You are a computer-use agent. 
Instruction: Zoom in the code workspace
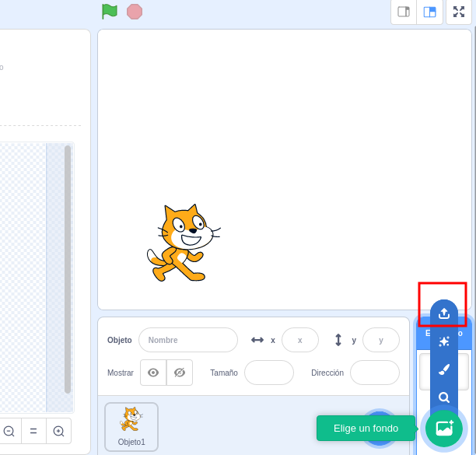pyautogui.click(x=58, y=431)
